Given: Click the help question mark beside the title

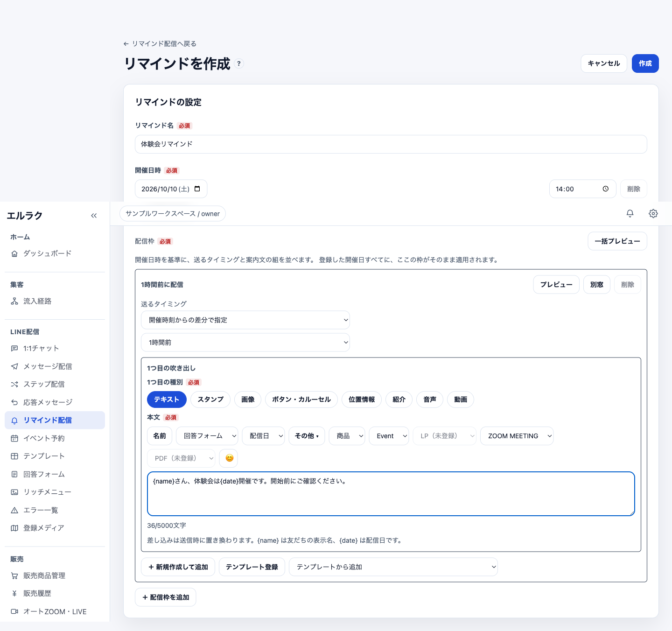Looking at the screenshot, I should 239,63.
